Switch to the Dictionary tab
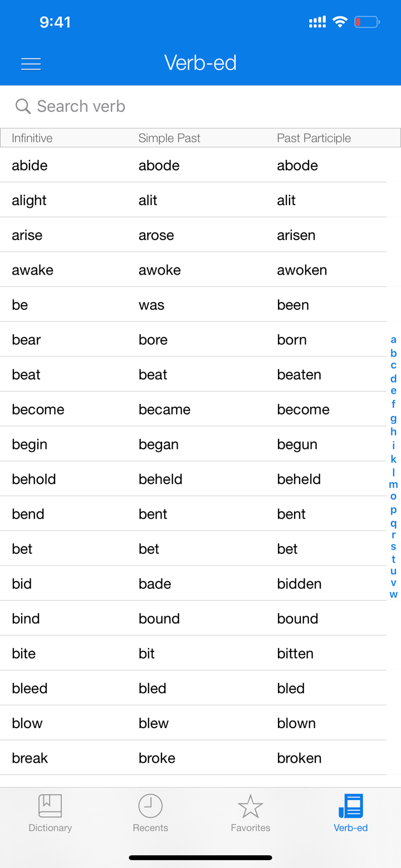 (50, 813)
